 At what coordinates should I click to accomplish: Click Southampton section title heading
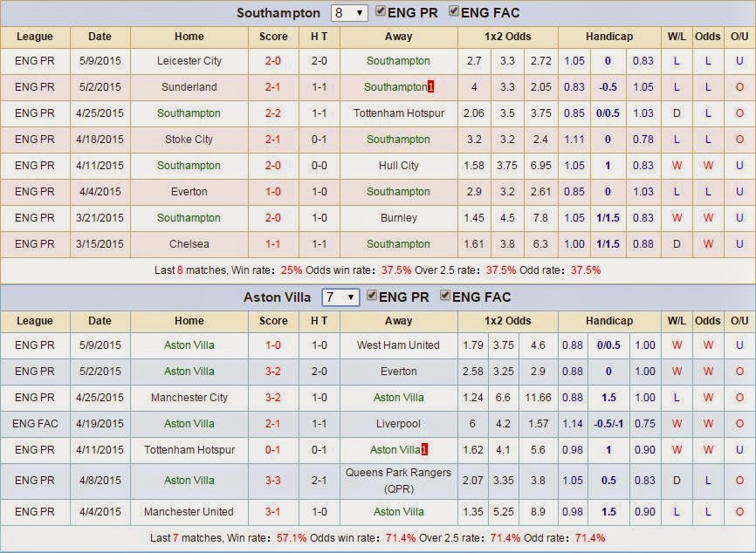(x=278, y=13)
